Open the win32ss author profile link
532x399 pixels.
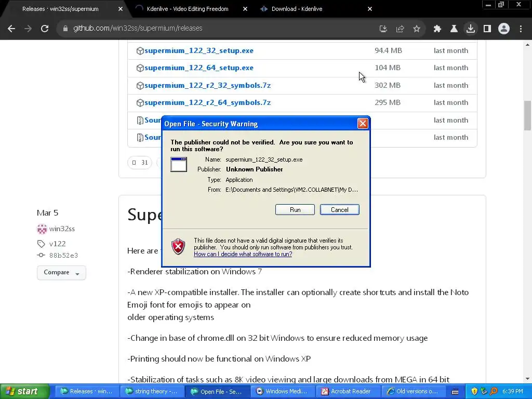pyautogui.click(x=62, y=229)
